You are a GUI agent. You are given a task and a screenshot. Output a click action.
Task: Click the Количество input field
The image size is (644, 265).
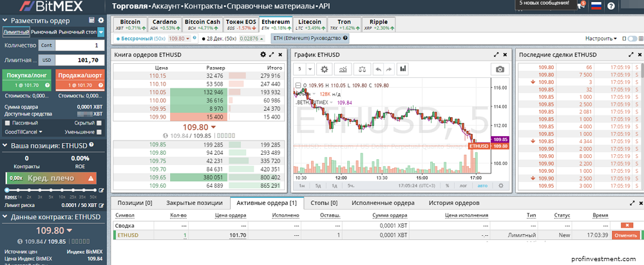click(80, 45)
